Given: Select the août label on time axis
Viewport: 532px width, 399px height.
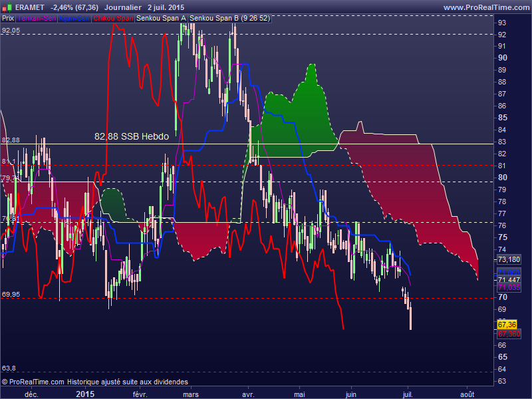Looking at the screenshot, I should click(467, 394).
